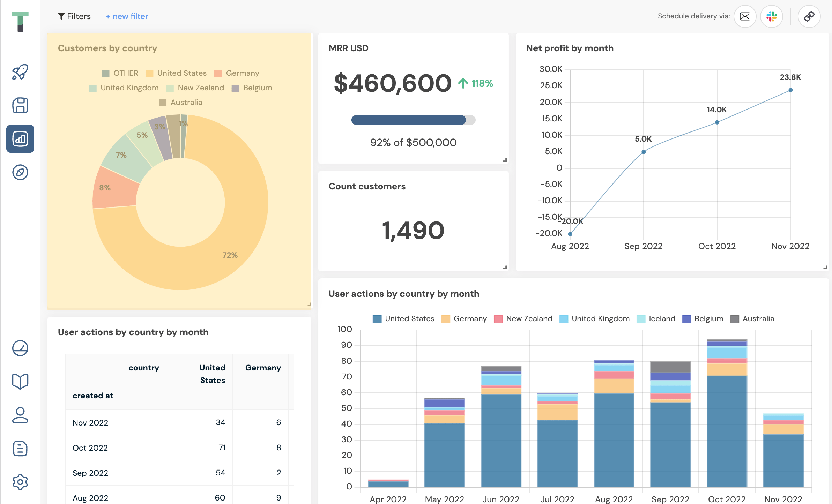Screen dimensions: 832x504
Task: Click the save disk sidebar icon
Action: (x=20, y=105)
